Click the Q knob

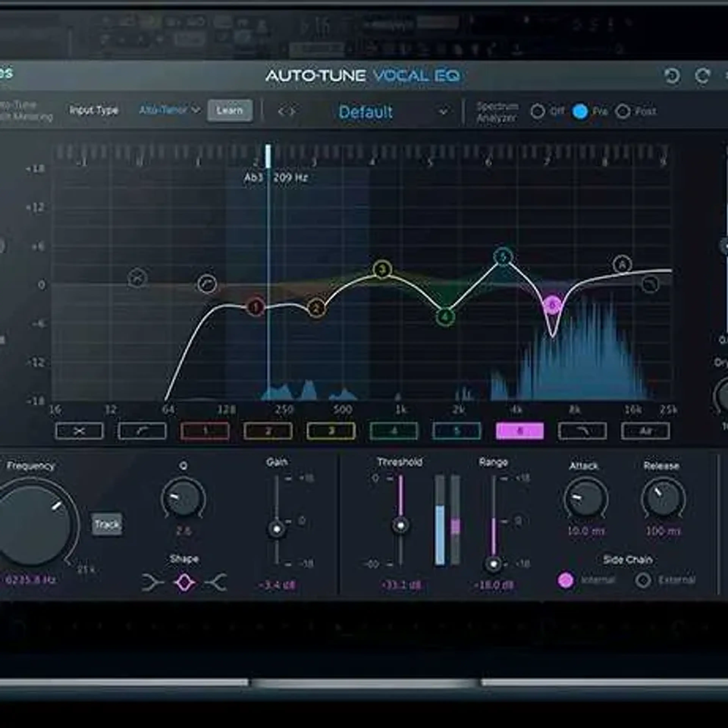pyautogui.click(x=184, y=498)
